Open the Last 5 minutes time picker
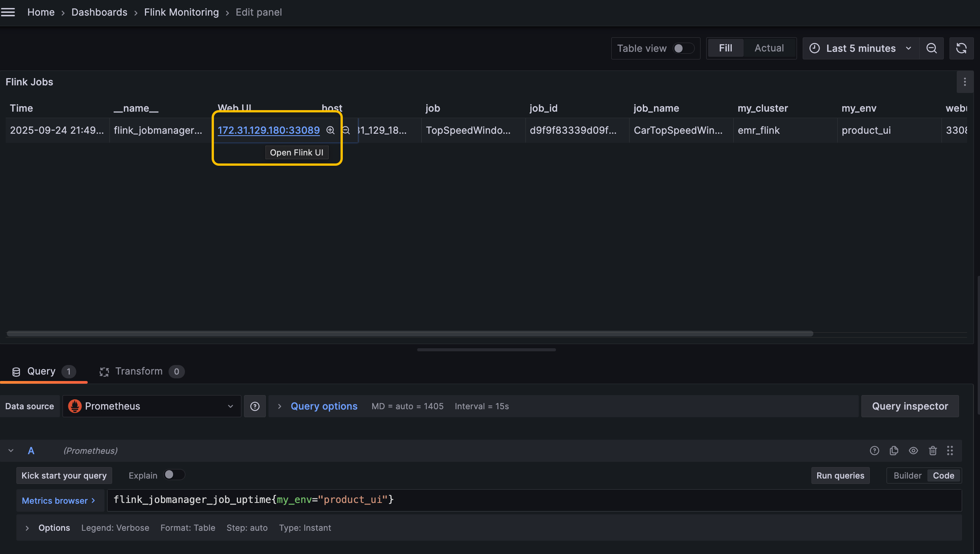980x554 pixels. pyautogui.click(x=861, y=48)
